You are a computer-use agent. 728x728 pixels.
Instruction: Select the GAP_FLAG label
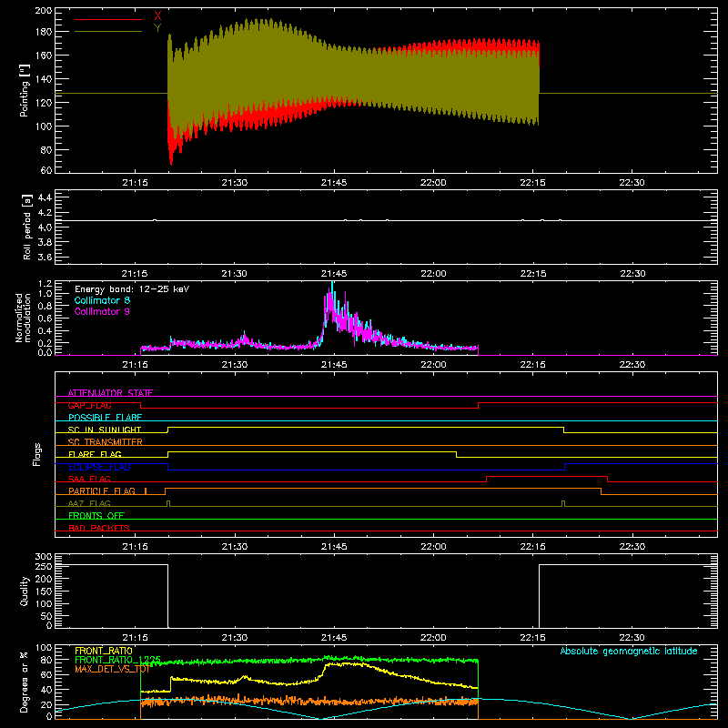point(90,405)
